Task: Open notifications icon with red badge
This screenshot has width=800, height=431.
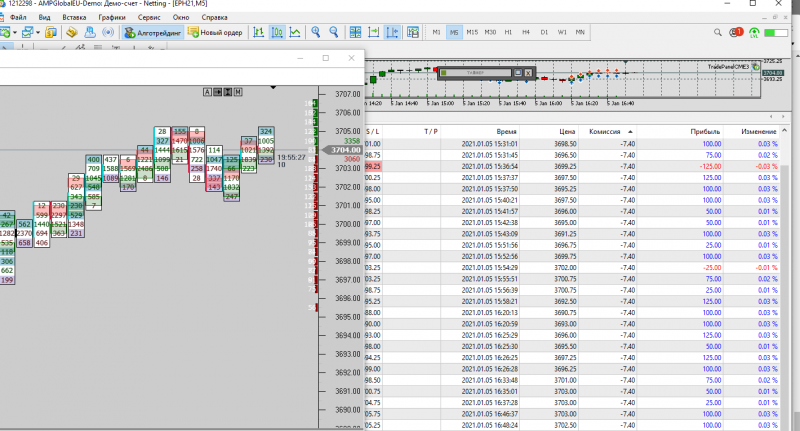Action: (736, 33)
